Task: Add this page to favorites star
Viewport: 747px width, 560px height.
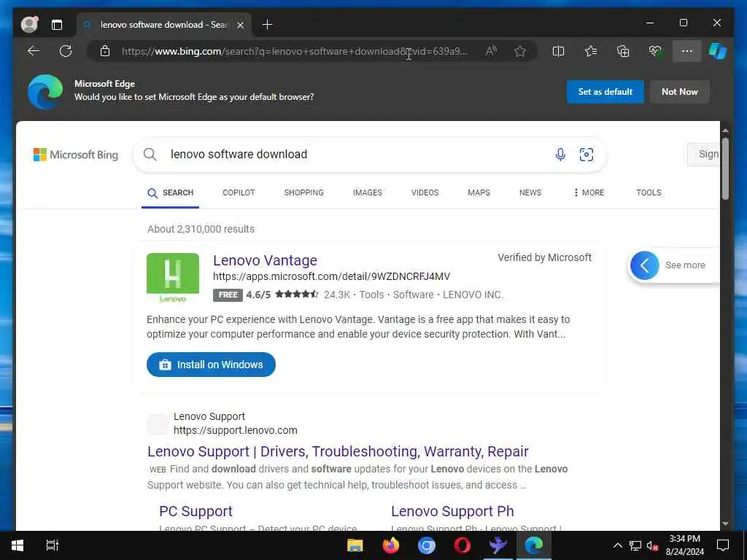Action: pyautogui.click(x=519, y=51)
